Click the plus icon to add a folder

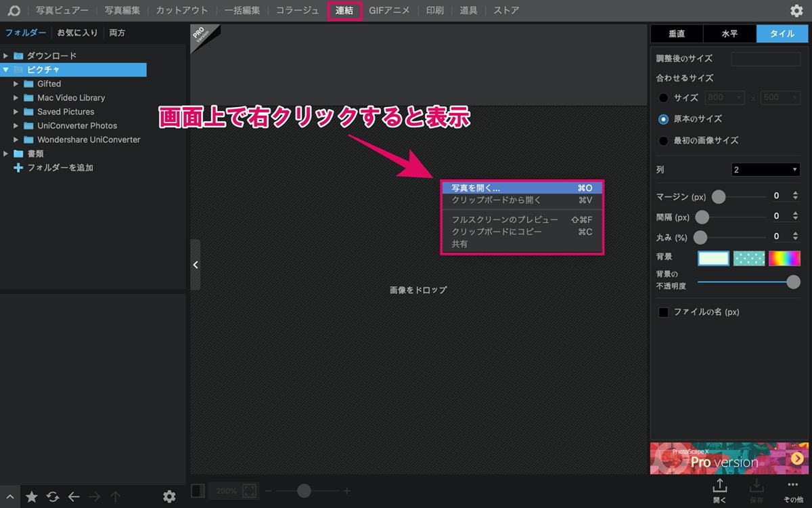coord(18,167)
